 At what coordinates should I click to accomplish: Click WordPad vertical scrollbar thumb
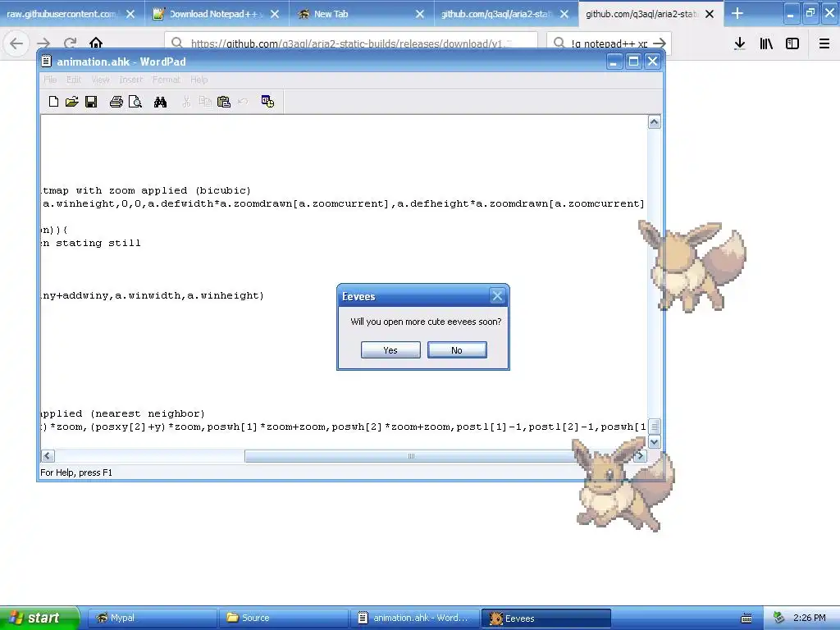click(654, 427)
